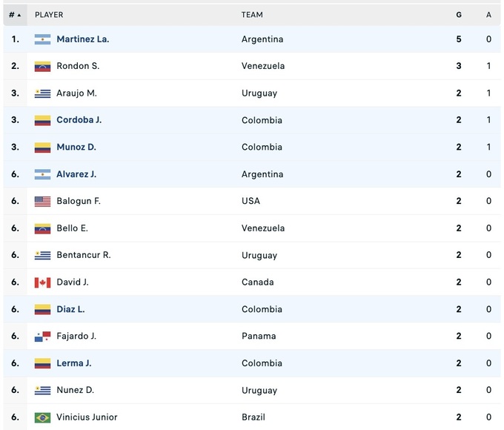Sort by the A assists column header

click(x=488, y=15)
